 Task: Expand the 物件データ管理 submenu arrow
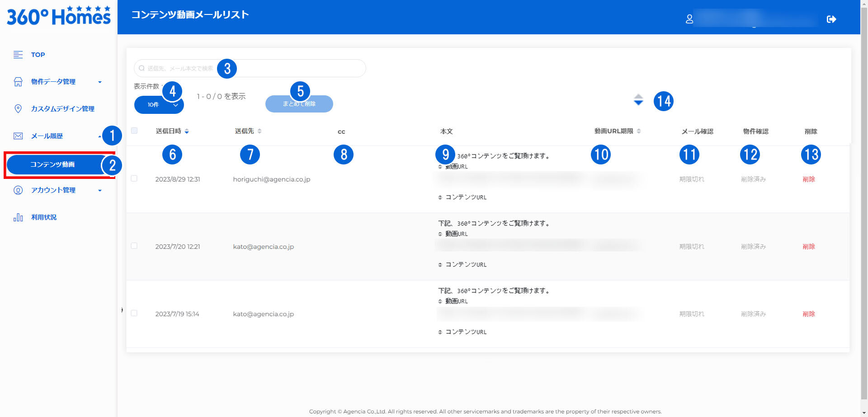pyautogui.click(x=100, y=82)
